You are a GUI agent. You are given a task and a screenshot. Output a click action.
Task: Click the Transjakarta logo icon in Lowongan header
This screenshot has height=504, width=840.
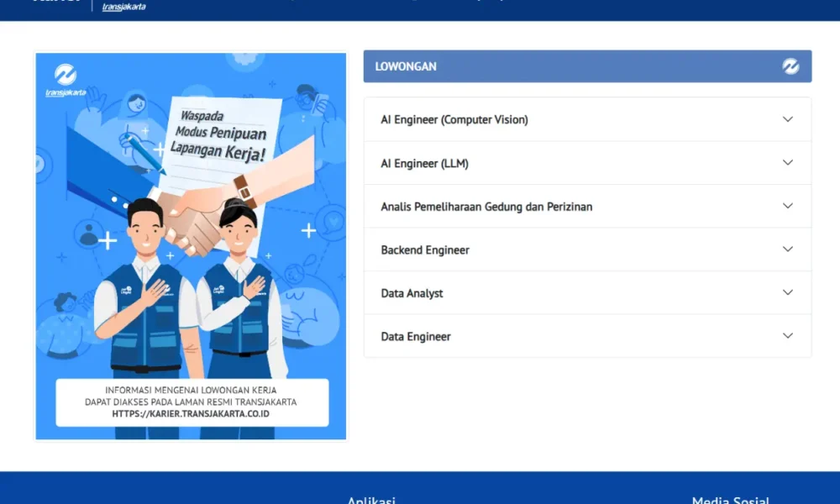click(x=790, y=66)
